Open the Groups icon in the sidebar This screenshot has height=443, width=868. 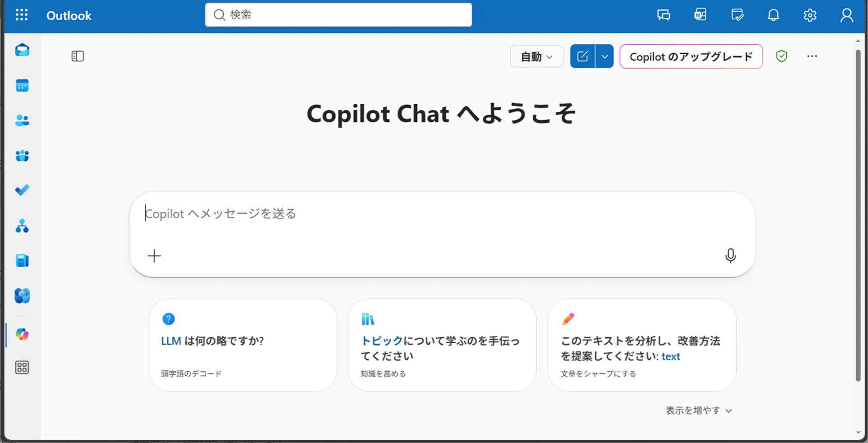pos(22,156)
